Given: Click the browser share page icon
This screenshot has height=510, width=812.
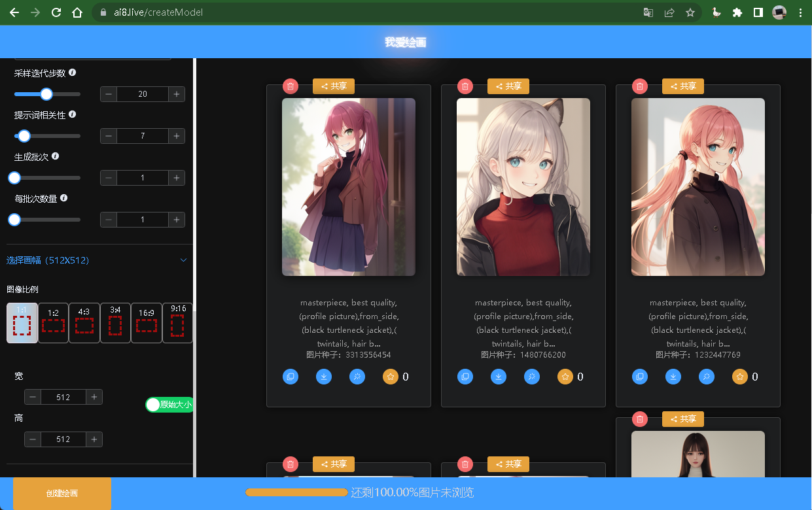Looking at the screenshot, I should tap(669, 12).
